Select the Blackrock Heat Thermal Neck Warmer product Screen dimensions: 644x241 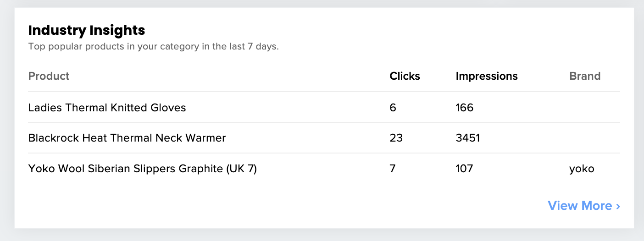coord(127,138)
